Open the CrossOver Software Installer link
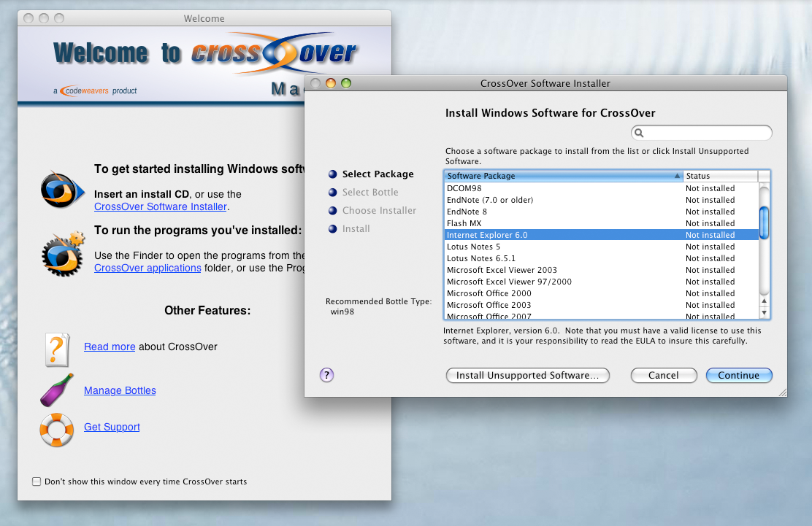 coord(161,207)
